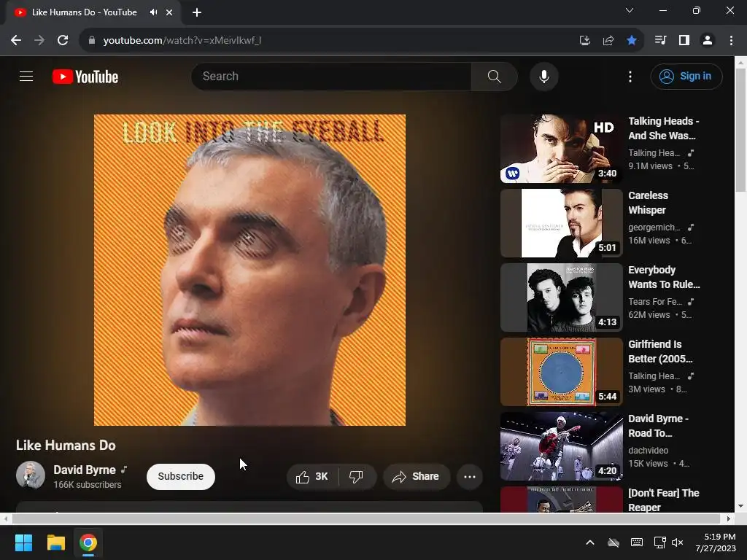This screenshot has width=747, height=560.
Task: Go forward in Chrome
Action: [39, 41]
